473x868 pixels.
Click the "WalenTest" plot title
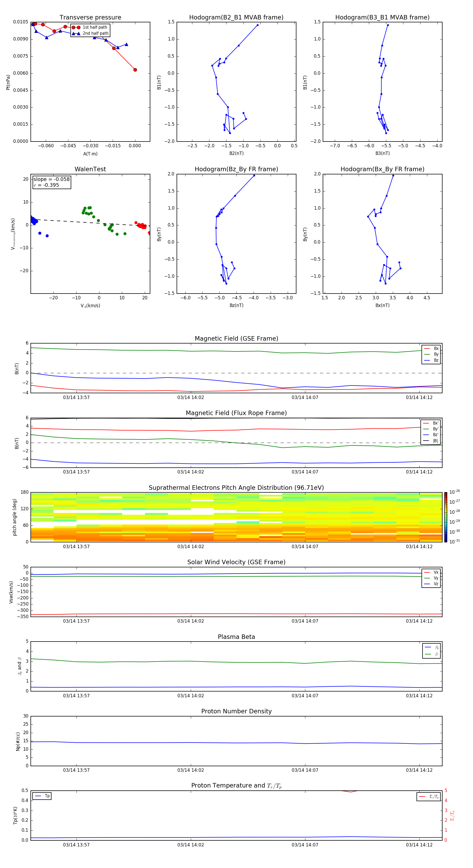pos(90,169)
